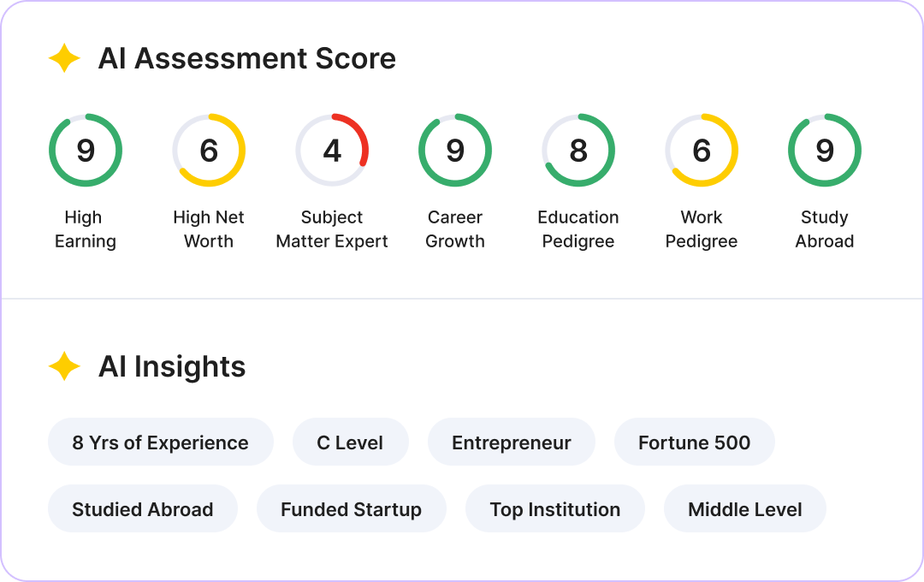Click the Subject Matter Expert label
This screenshot has width=924, height=582.
(332, 229)
